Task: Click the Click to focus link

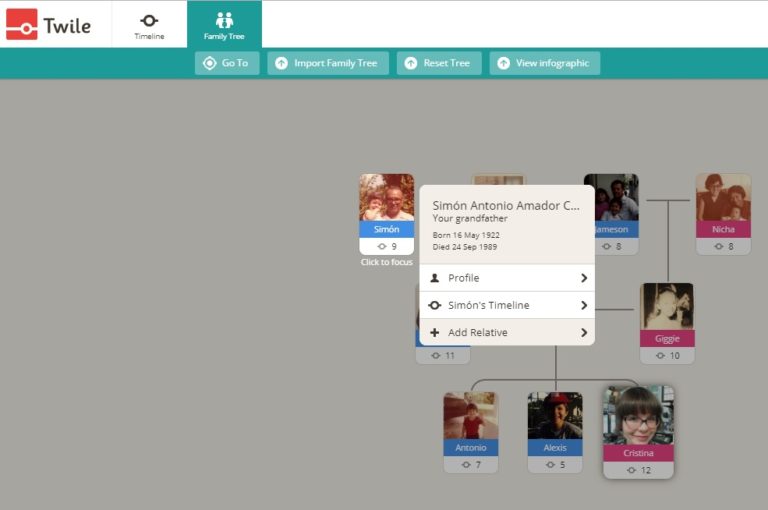Action: (x=386, y=262)
